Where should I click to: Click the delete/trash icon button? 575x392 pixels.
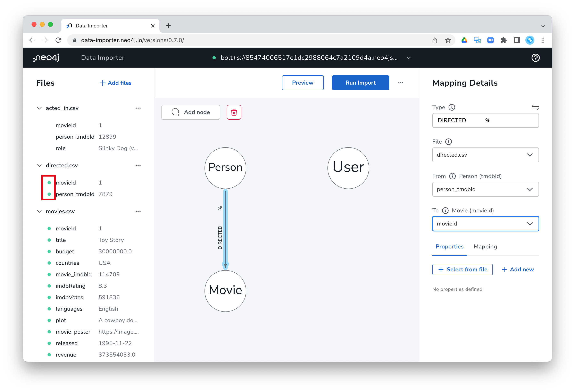(234, 112)
